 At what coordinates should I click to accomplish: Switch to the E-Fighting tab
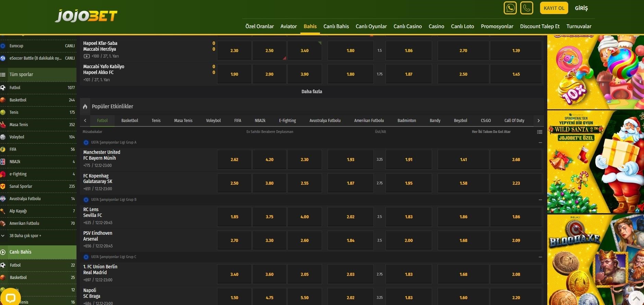tap(287, 121)
